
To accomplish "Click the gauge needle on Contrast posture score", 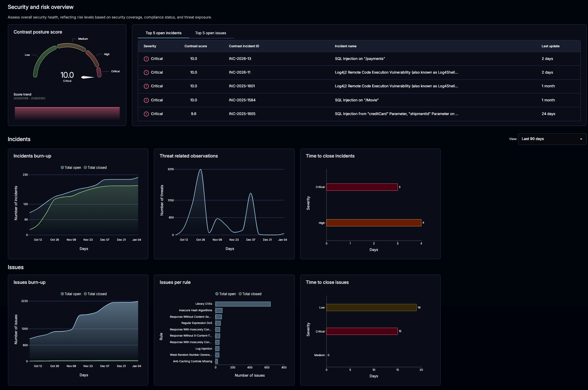I will 88,77.
